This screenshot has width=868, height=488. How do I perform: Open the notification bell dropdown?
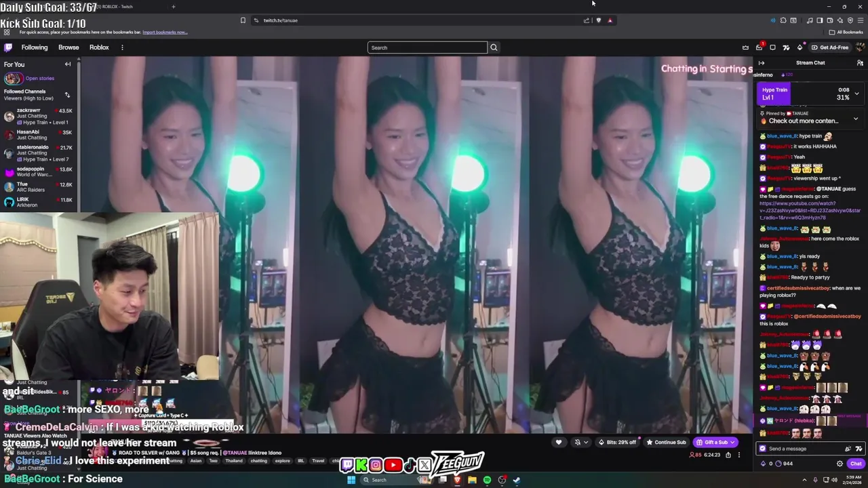(x=580, y=442)
